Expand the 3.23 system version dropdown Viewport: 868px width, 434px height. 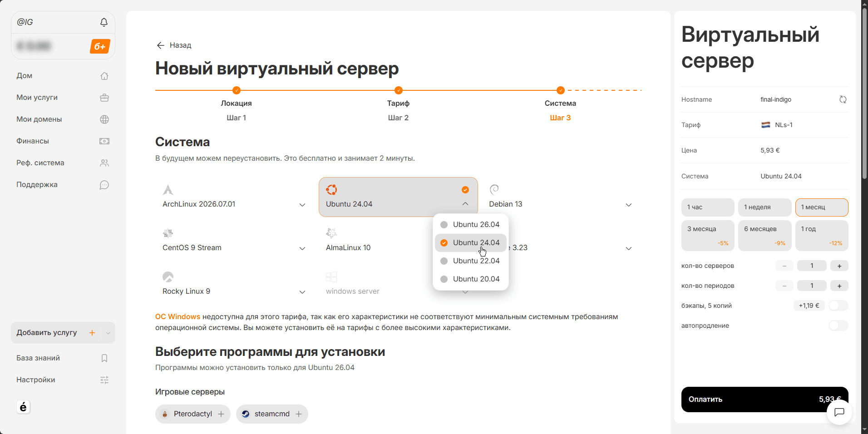coord(629,248)
